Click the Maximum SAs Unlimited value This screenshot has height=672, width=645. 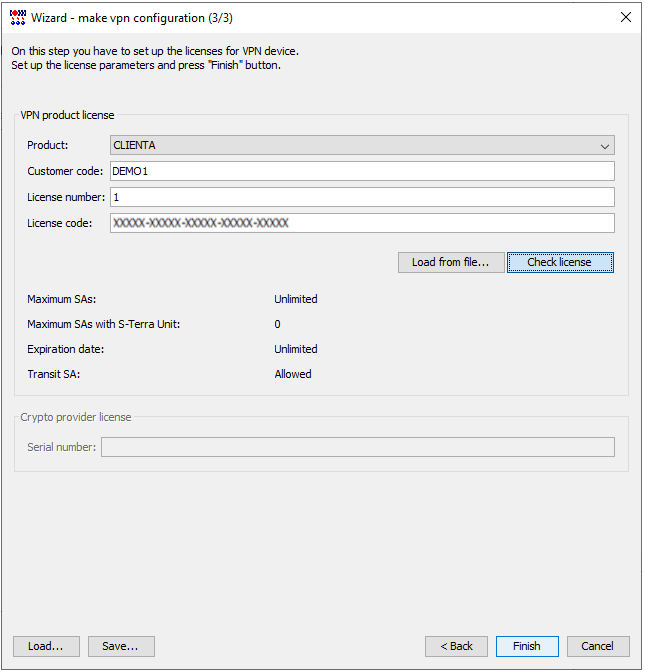pos(296,299)
